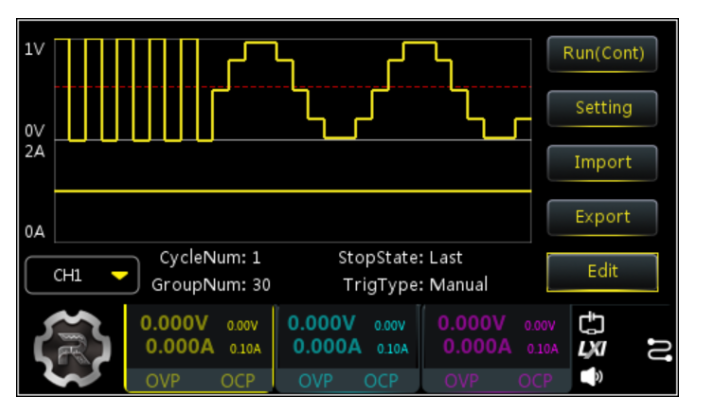Open the gear-shaped R logo home icon
This screenshot has height=411, width=704.
click(72, 348)
